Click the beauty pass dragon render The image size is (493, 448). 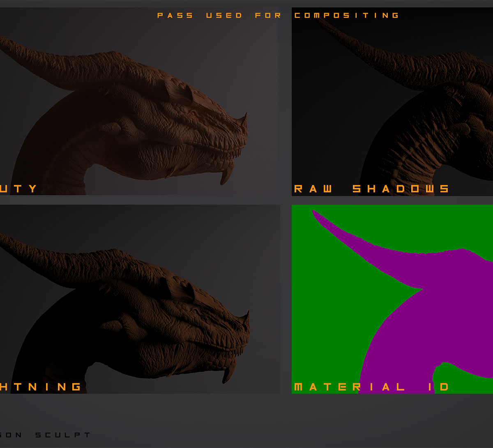139,102
